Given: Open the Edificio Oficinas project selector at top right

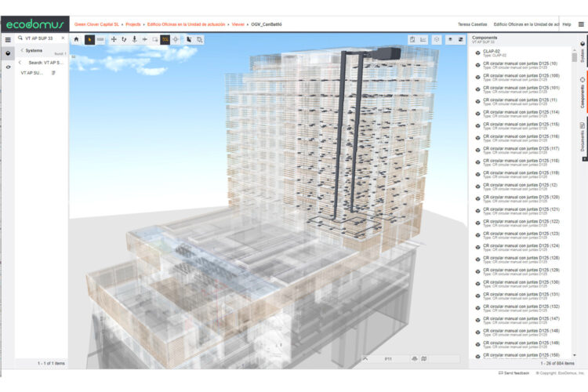Looking at the screenshot, I should pyautogui.click(x=526, y=24).
